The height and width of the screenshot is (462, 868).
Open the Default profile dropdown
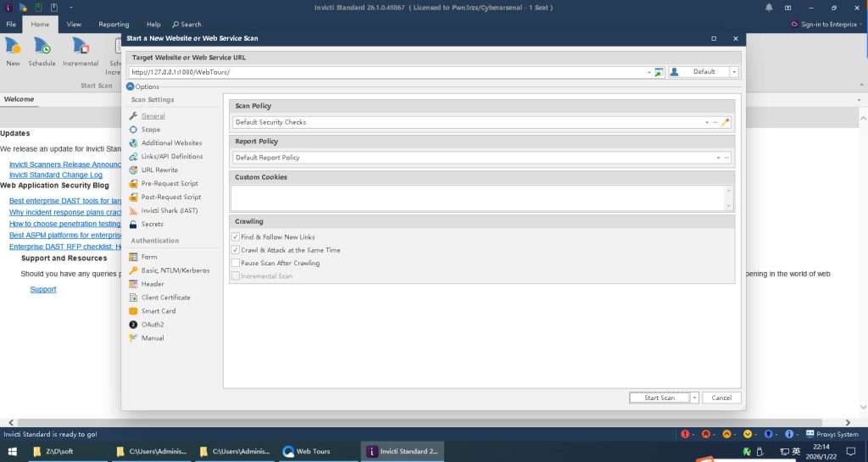734,72
